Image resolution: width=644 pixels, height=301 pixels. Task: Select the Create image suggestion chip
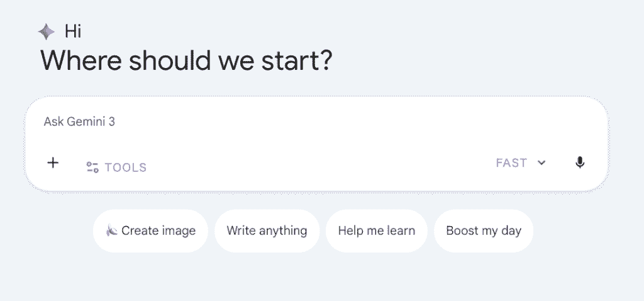click(x=151, y=231)
